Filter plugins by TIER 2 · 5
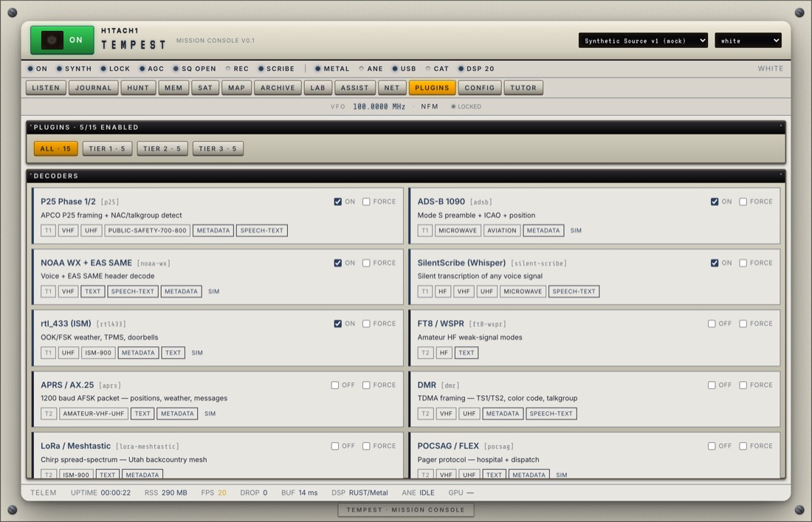The image size is (812, 522). pyautogui.click(x=162, y=148)
